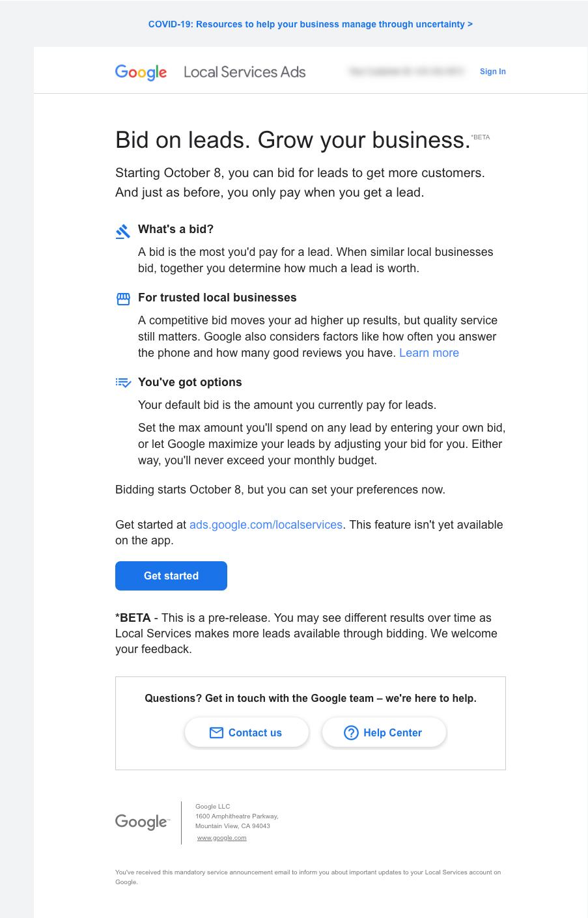Open the COVID-19 business resources banner link
Viewport: 588px width, 918px height.
coord(310,24)
